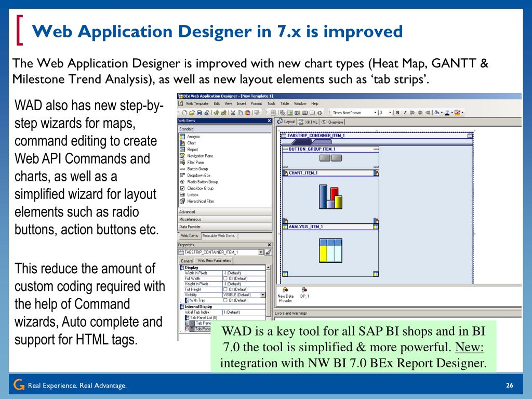Collapse the Internal Display properties section
The width and height of the screenshot is (532, 399).
click(182, 307)
